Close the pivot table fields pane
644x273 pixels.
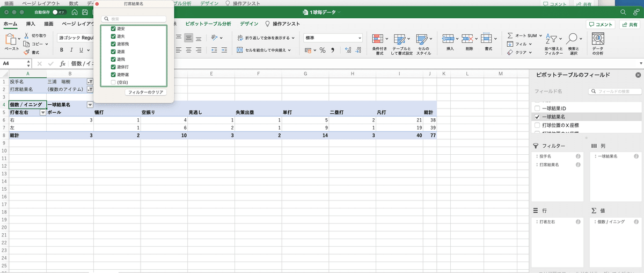pos(638,76)
